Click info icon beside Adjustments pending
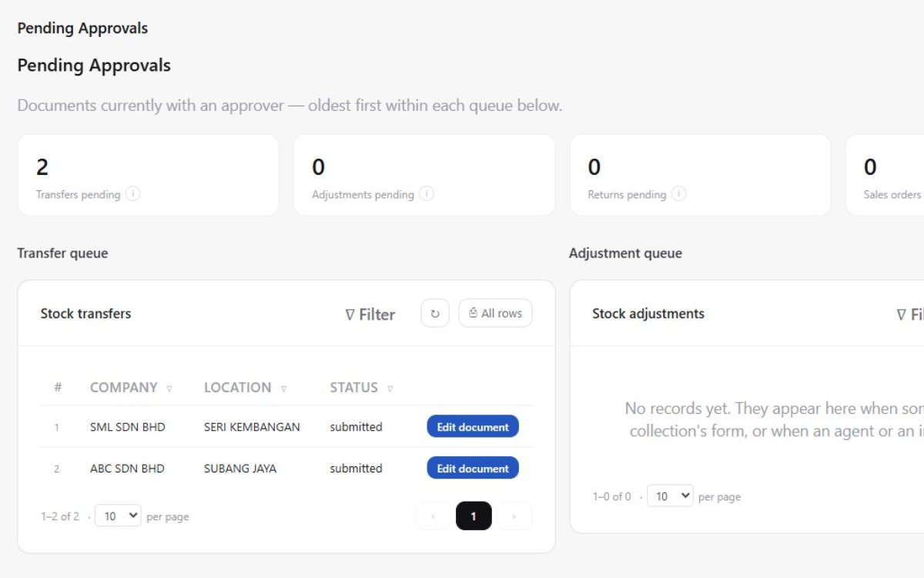Image resolution: width=924 pixels, height=578 pixels. [427, 194]
